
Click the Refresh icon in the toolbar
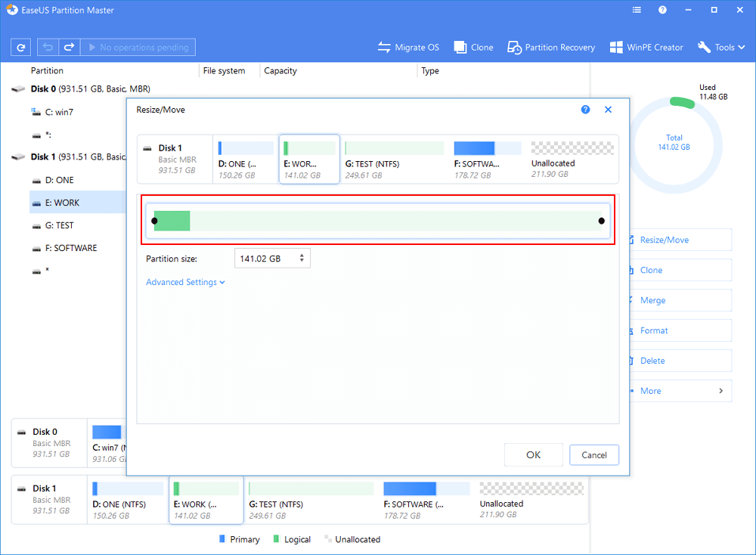pyautogui.click(x=20, y=48)
